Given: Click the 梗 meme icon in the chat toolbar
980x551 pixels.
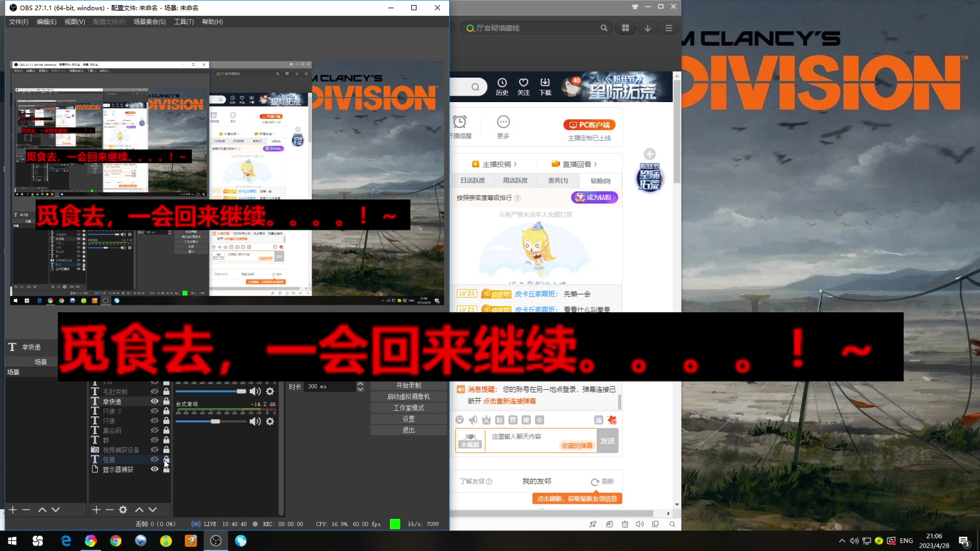Looking at the screenshot, I should coord(526,420).
